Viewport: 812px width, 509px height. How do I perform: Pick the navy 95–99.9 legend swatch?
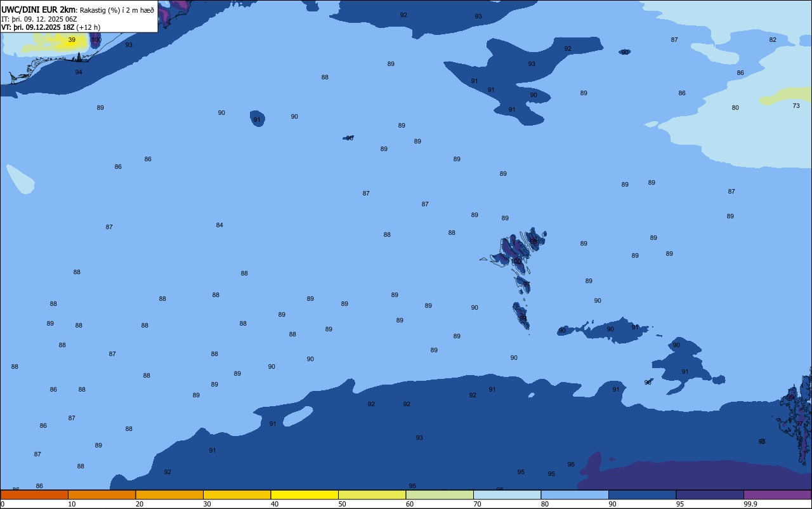[710, 494]
